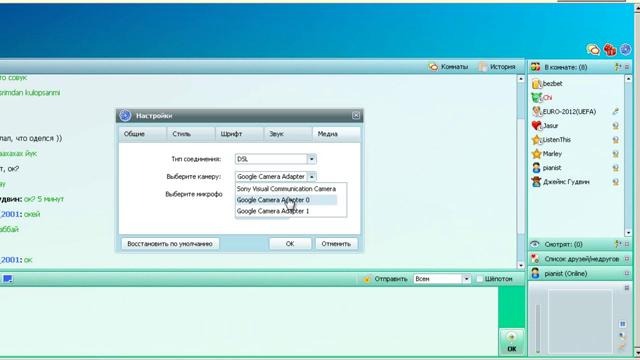Click Jasur's red heart avatar
This screenshot has width=640, height=360.
pos(536,126)
